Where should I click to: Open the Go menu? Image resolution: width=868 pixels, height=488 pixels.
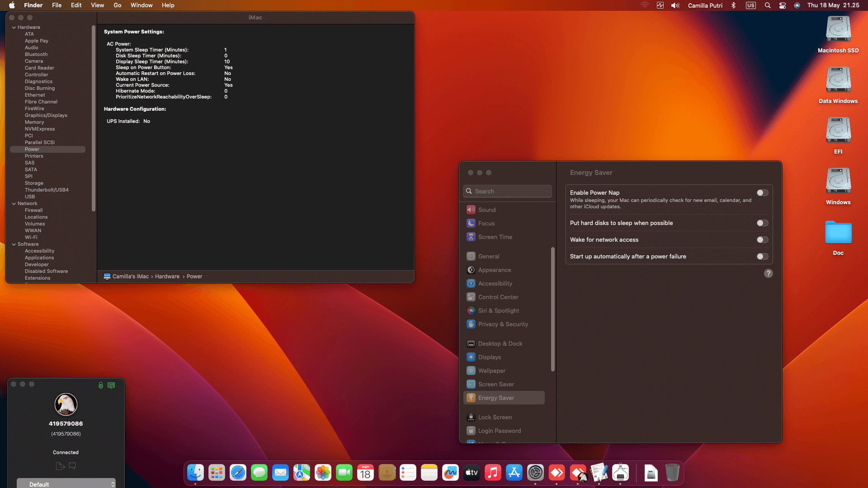point(118,5)
